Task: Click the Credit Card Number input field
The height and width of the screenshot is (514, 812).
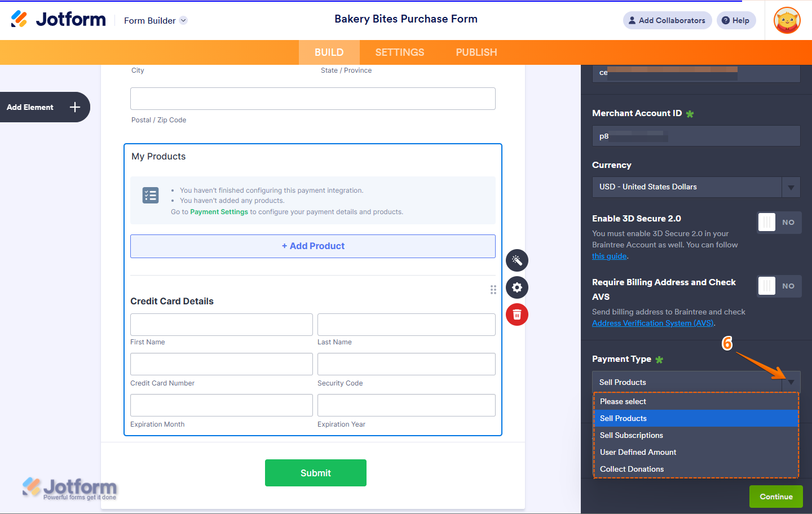Action: pos(221,364)
